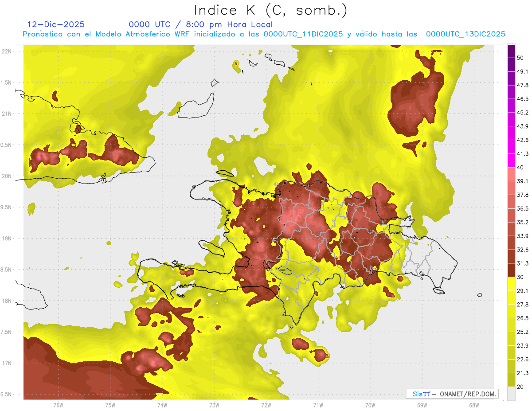The width and height of the screenshot is (532, 411).
Task: Pick the bright magenta swatch between 40 and 41.3
Action: coord(511,160)
